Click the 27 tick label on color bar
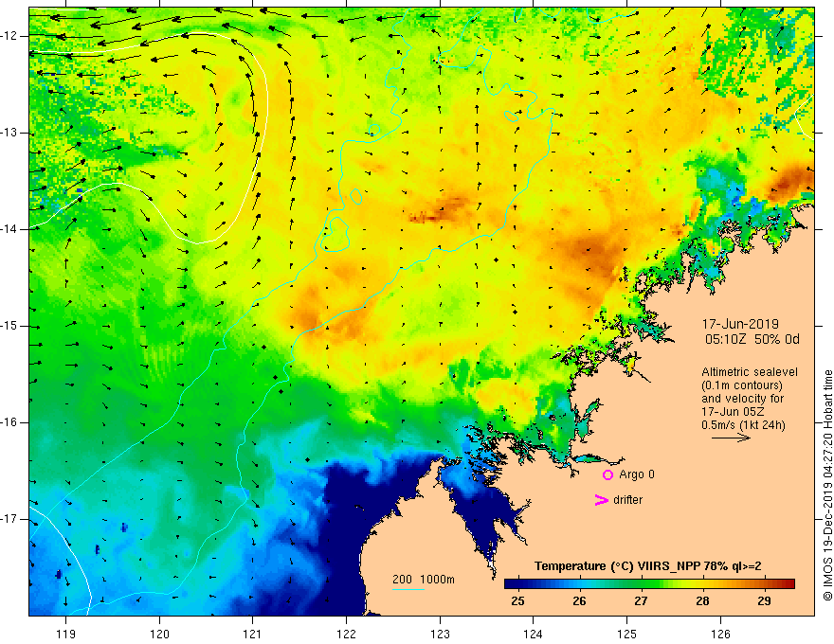Image resolution: width=834 pixels, height=644 pixels. [641, 601]
